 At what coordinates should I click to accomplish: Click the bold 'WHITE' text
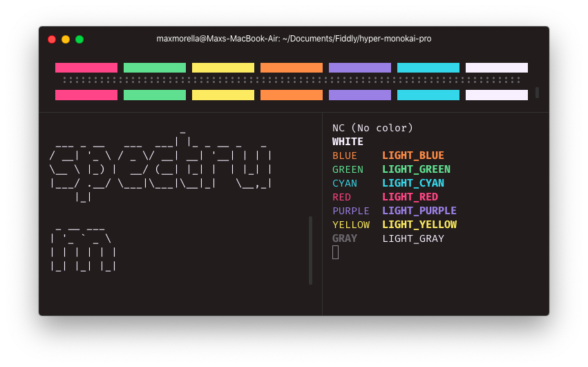coord(348,142)
